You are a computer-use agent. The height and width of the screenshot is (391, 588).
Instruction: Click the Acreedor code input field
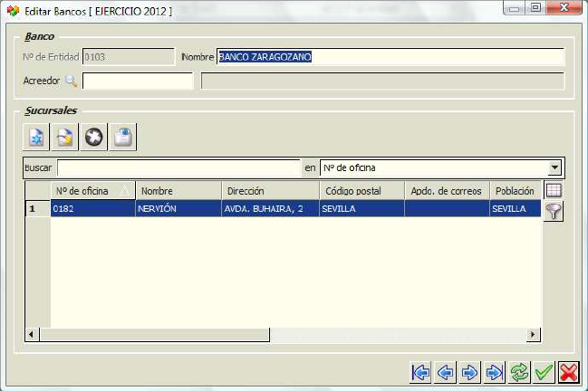tap(138, 81)
